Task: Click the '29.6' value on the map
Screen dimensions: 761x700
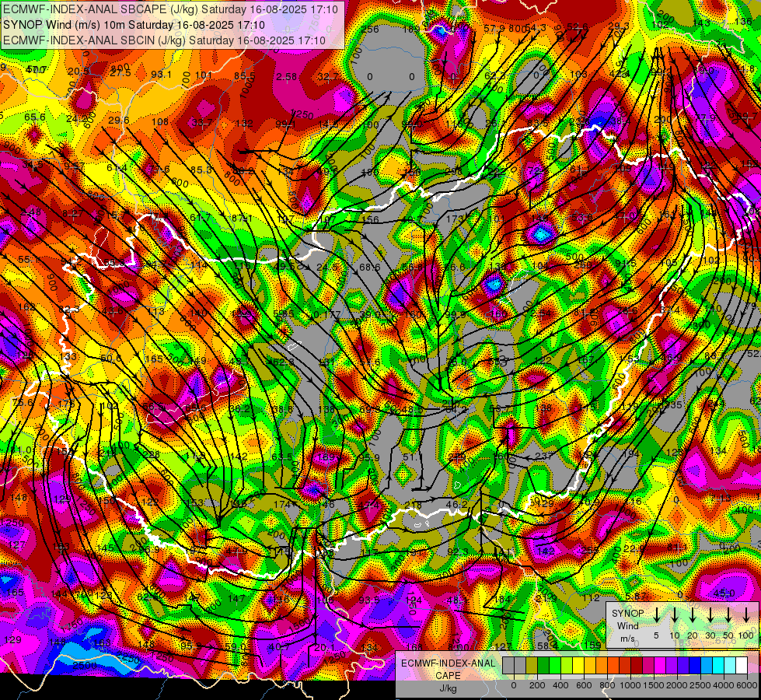Action: coord(119,120)
